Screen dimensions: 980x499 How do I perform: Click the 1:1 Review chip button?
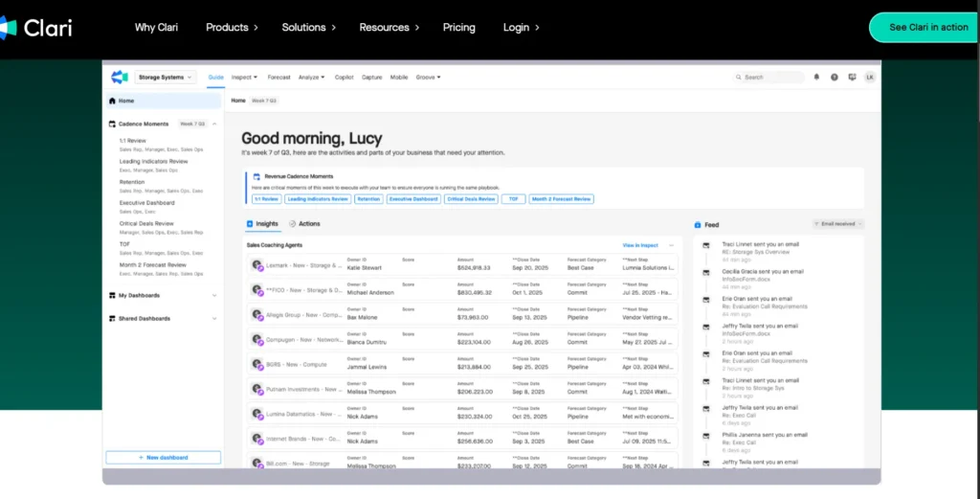(266, 199)
